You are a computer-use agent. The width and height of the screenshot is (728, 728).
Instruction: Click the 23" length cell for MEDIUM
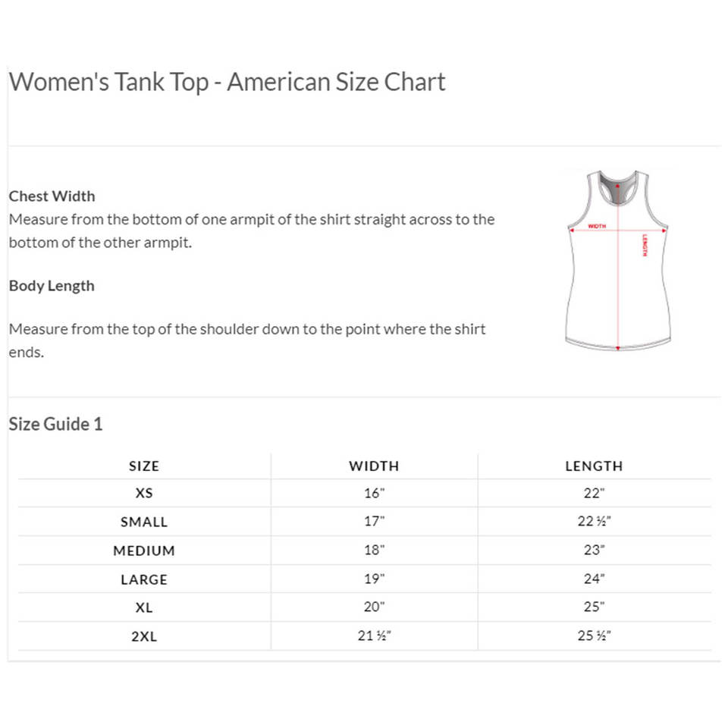point(594,551)
